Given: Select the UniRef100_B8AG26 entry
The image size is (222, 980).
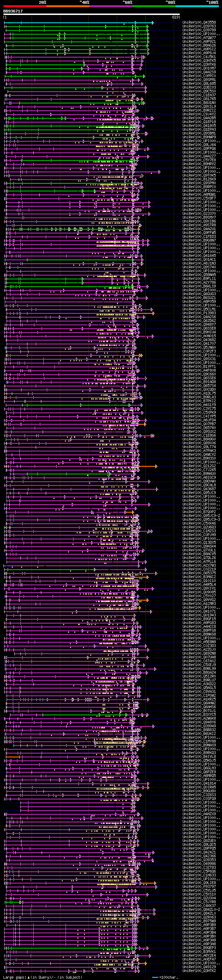Looking at the screenshot, I should [x=199, y=45].
